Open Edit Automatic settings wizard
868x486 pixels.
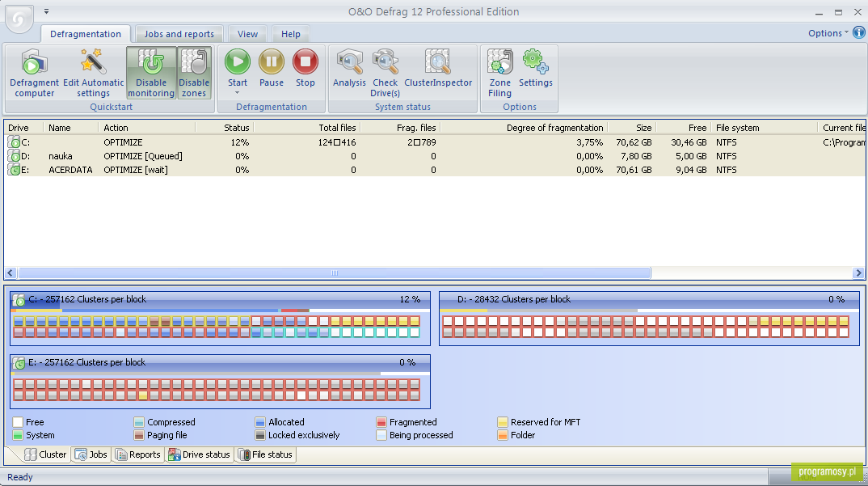93,73
